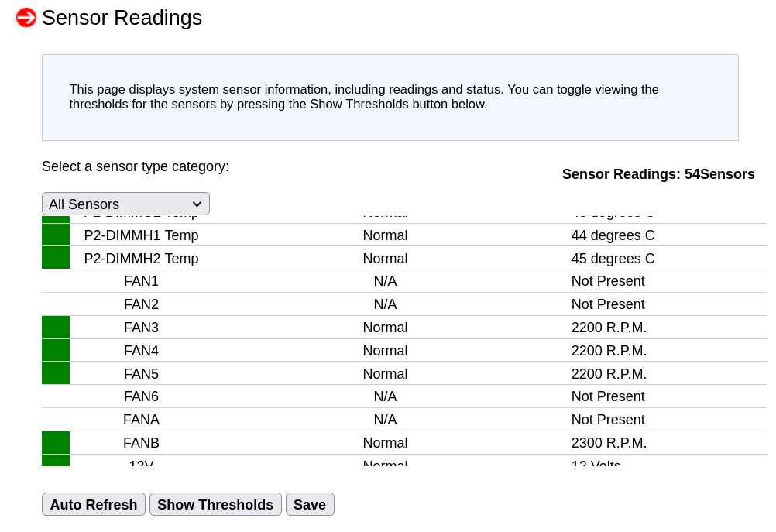776x532 pixels.
Task: Click the 44 degrees C reading
Action: point(613,235)
